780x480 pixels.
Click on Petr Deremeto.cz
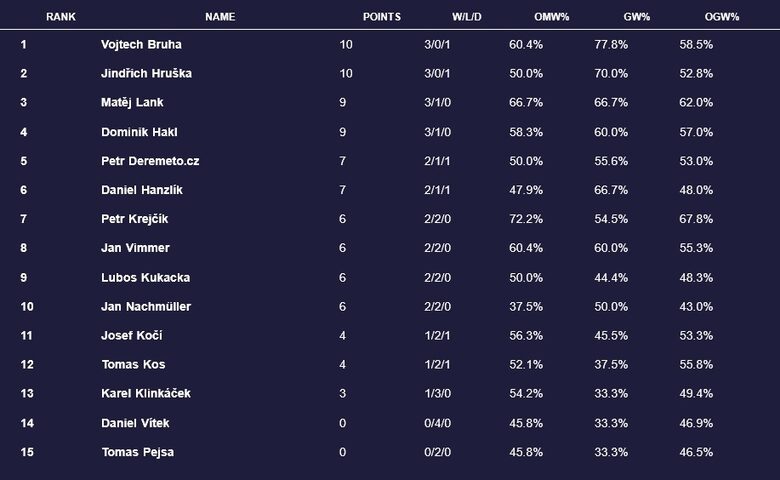point(150,161)
